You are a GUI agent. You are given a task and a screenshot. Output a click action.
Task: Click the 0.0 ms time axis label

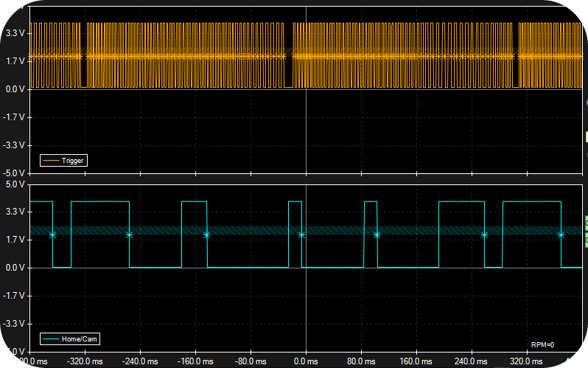click(306, 361)
